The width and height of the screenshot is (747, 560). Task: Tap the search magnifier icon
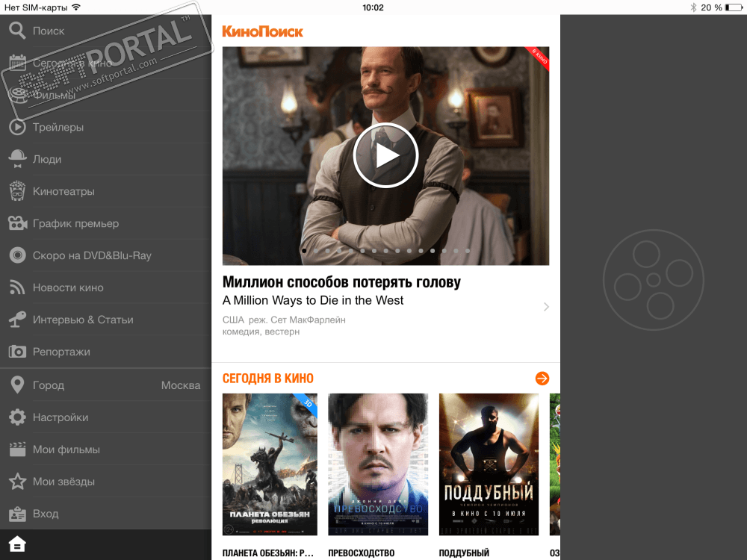click(x=17, y=31)
